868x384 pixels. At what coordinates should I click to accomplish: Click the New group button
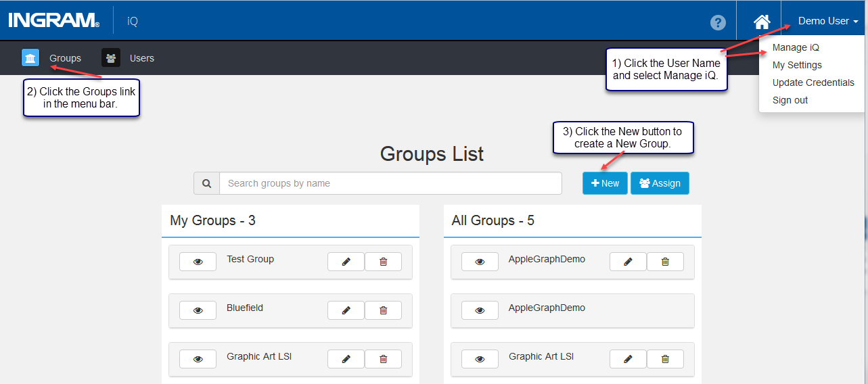[x=605, y=183]
